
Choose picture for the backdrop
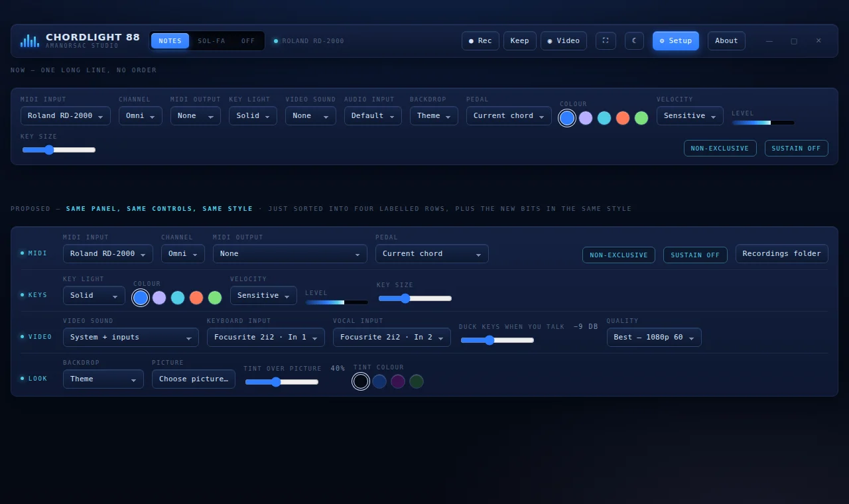[194, 379]
